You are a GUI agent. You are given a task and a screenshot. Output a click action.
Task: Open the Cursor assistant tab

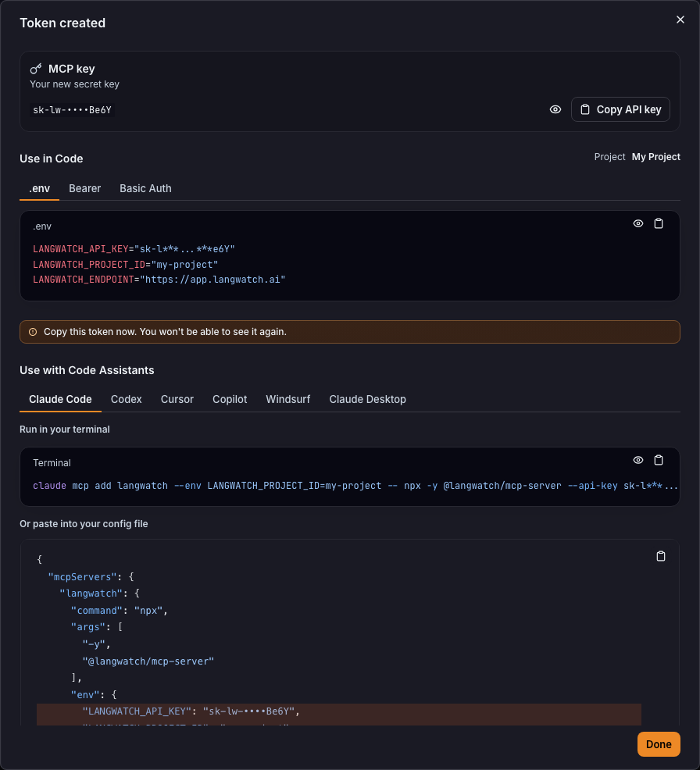[x=177, y=399]
